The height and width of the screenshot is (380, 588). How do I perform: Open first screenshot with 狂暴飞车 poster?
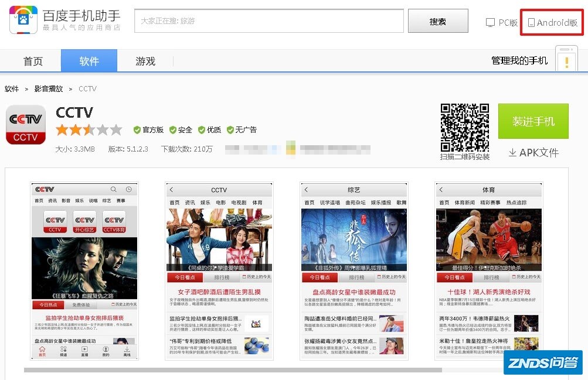[x=84, y=271]
